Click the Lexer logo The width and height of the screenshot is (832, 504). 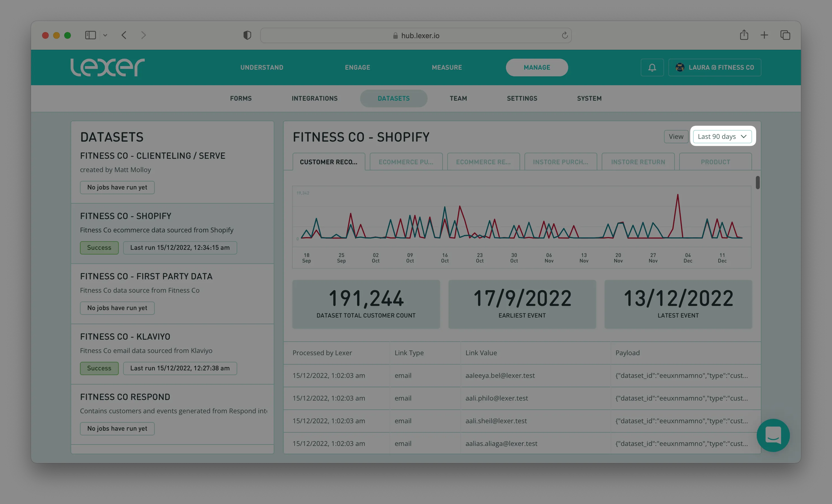tap(107, 67)
